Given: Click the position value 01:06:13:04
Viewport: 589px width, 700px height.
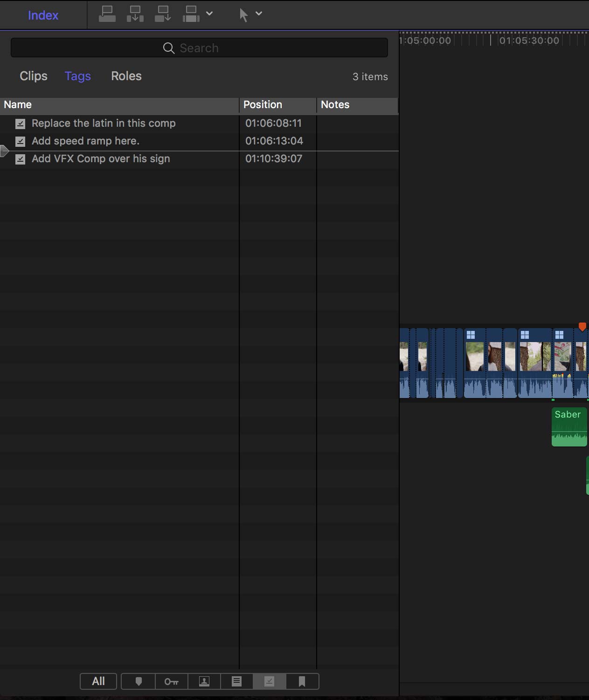Looking at the screenshot, I should click(274, 141).
